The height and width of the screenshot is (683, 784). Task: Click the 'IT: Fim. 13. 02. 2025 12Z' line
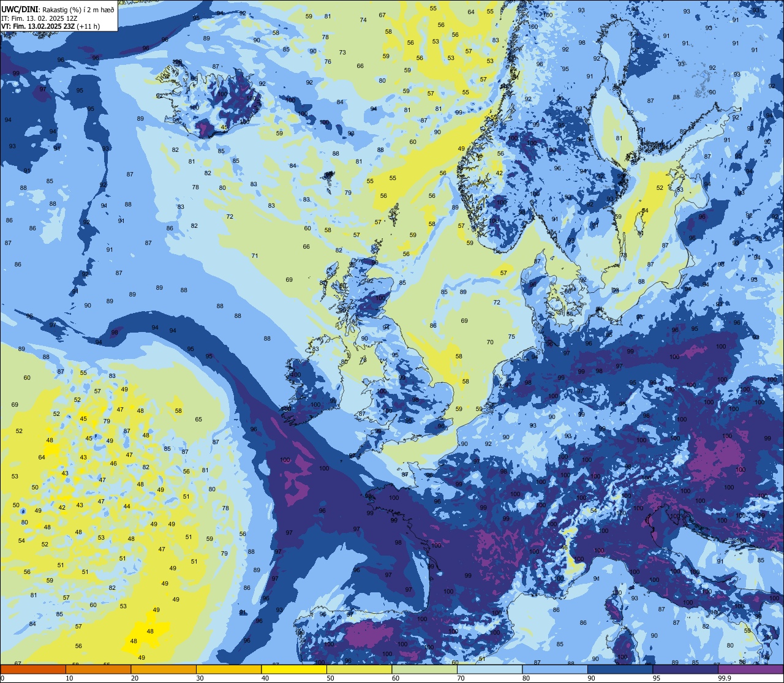(39, 18)
